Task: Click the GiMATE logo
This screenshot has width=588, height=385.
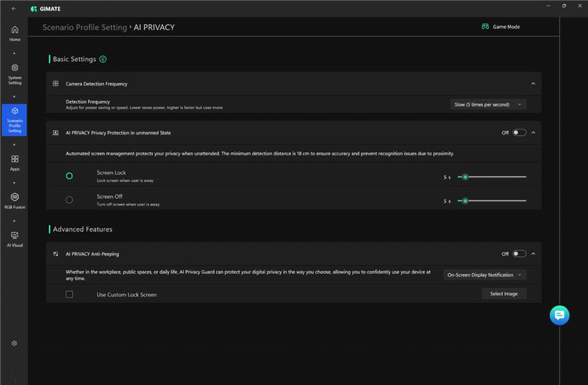Action: click(45, 9)
